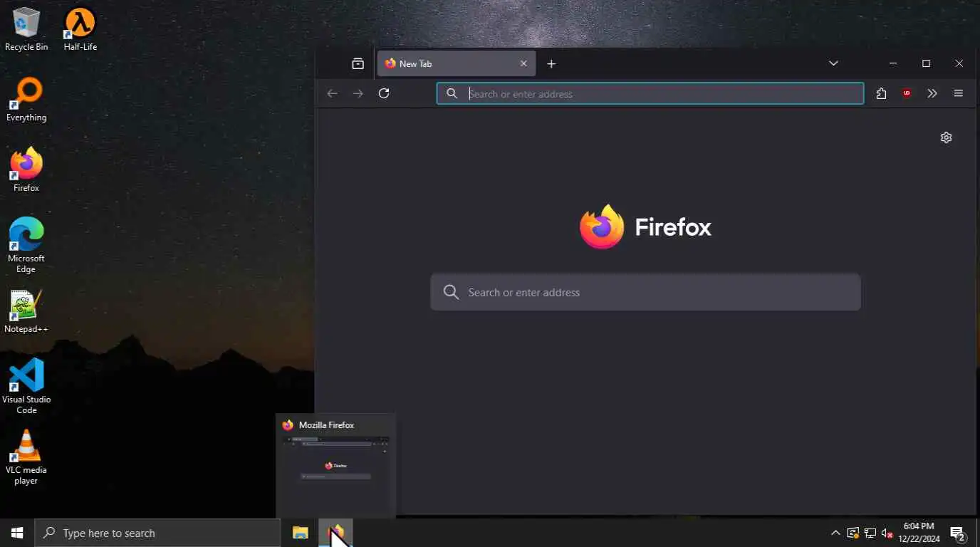Select the Everything search desktop shortcut
This screenshot has height=547, width=980.
(x=26, y=100)
